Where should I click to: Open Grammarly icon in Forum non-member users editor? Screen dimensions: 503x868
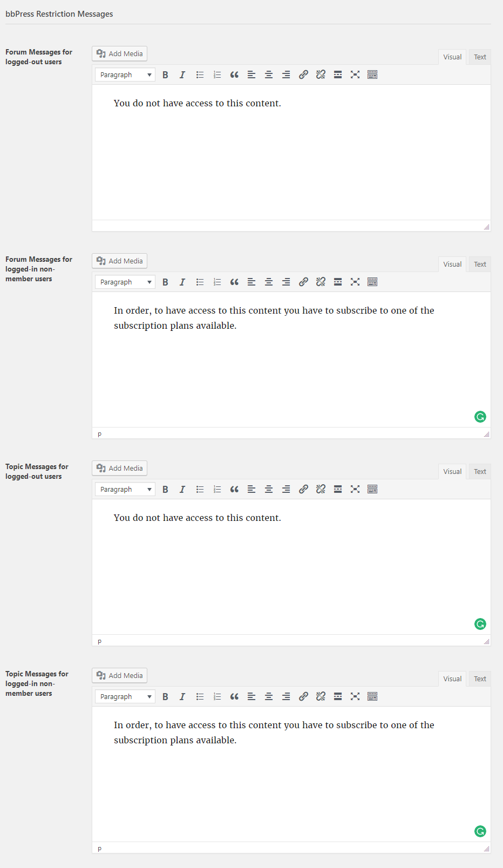(x=480, y=417)
